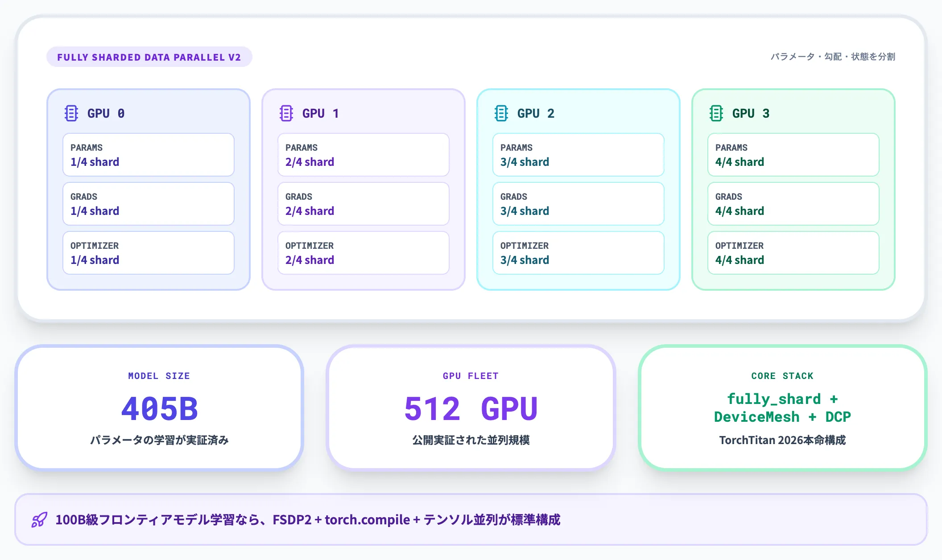This screenshot has height=560, width=942.
Task: Click the GPU 1 chip icon
Action: coord(286,113)
